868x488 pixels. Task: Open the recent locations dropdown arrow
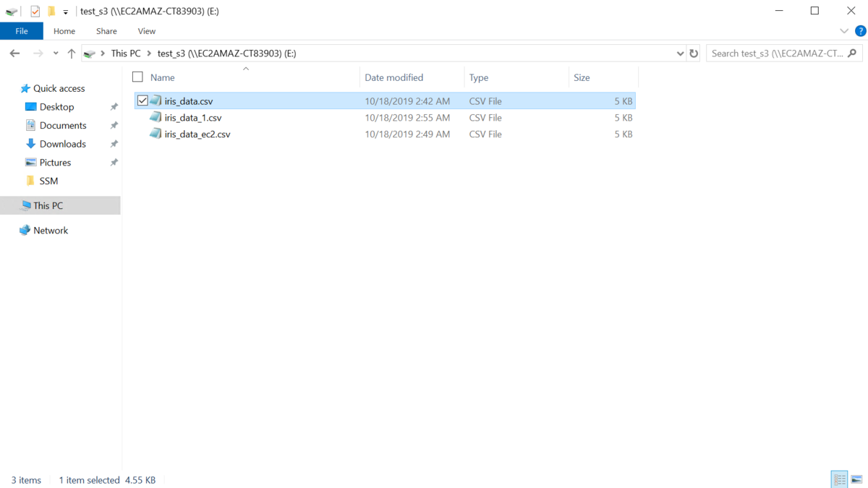[56, 53]
